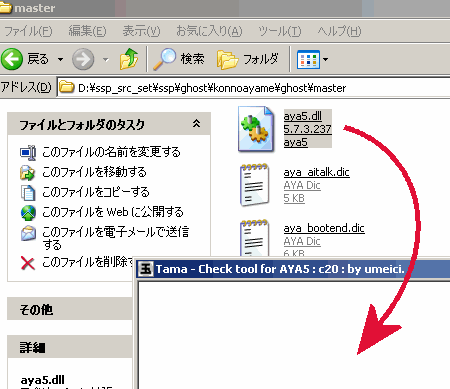Open the ファイル(F) menu
The height and width of the screenshot is (389, 450).
[x=28, y=31]
